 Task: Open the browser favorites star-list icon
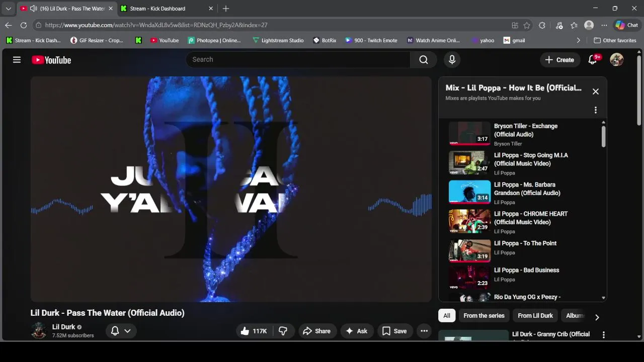(574, 25)
